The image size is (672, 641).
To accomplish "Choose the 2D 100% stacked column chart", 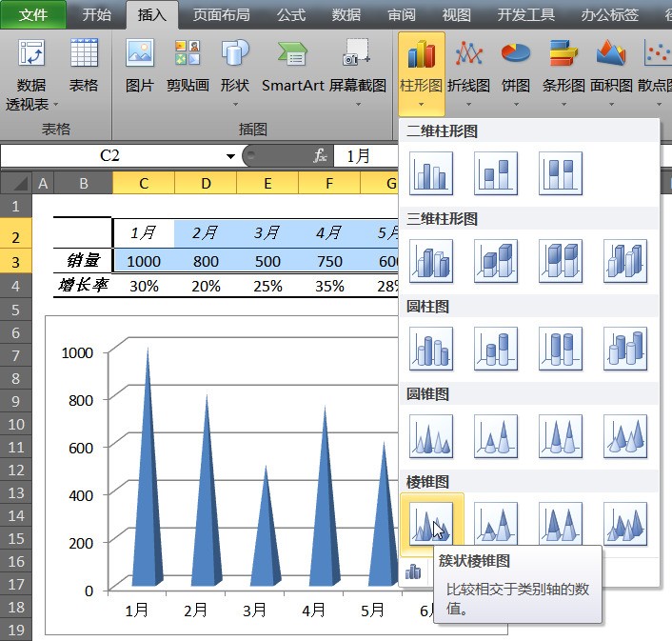I will [561, 173].
